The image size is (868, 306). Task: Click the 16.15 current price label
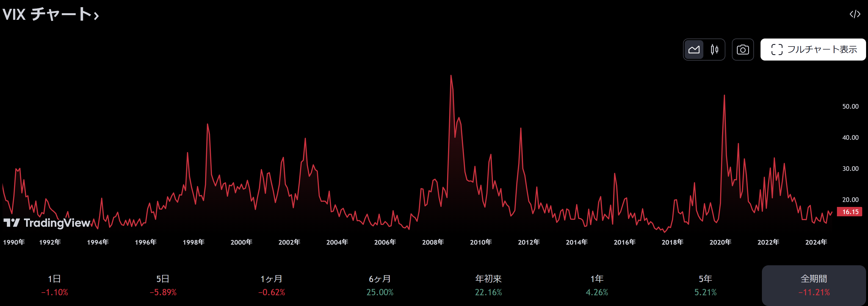point(850,212)
